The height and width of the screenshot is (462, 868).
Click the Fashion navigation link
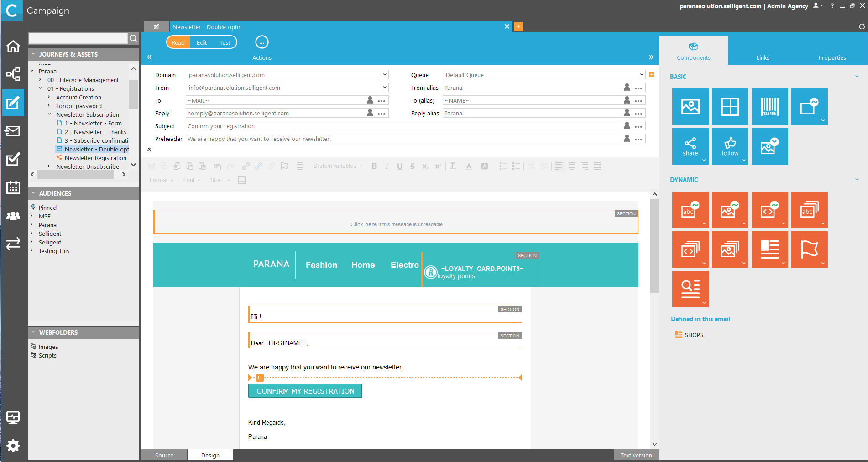pyautogui.click(x=321, y=265)
